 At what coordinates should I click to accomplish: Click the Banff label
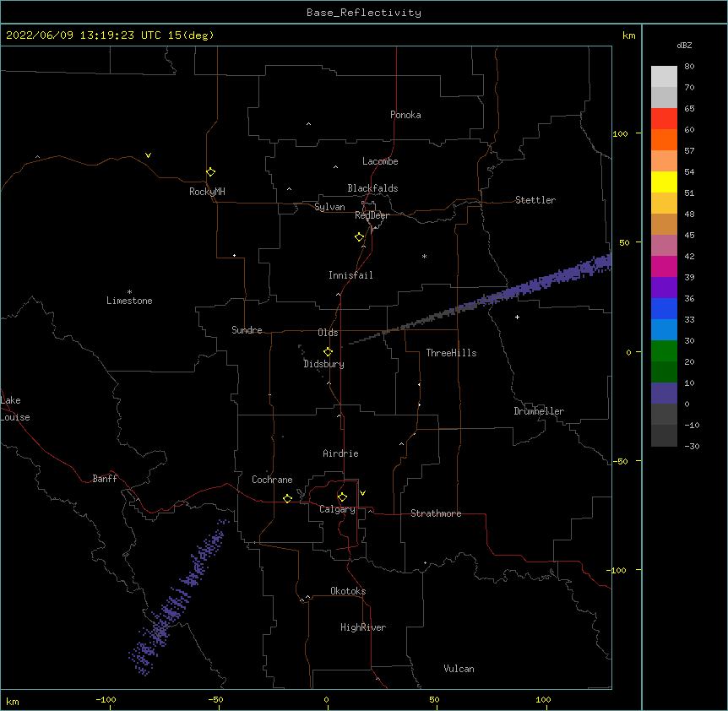105,479
